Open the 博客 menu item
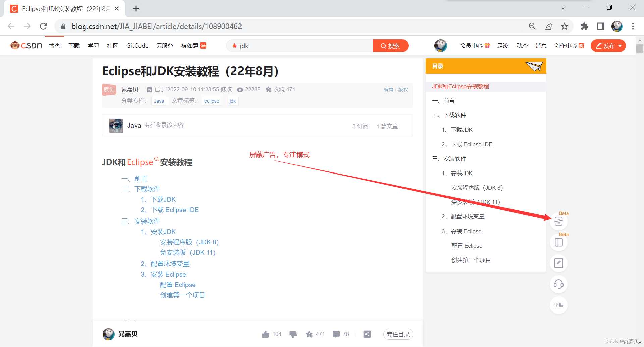The height and width of the screenshot is (347, 644). click(x=55, y=46)
